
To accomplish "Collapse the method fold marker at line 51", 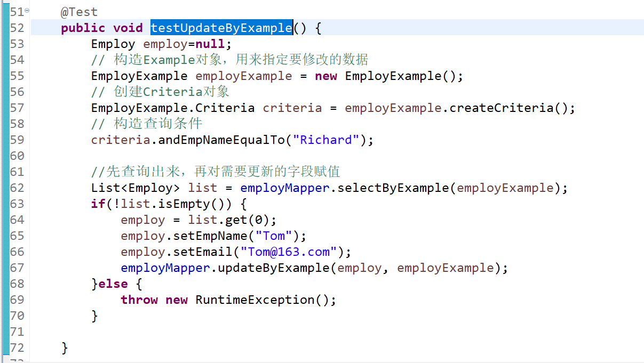I will click(27, 11).
